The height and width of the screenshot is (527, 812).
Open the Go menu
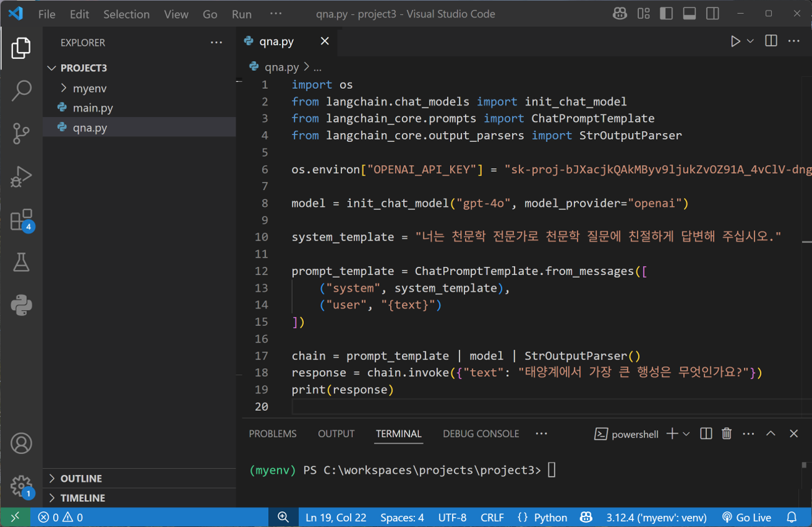[210, 14]
